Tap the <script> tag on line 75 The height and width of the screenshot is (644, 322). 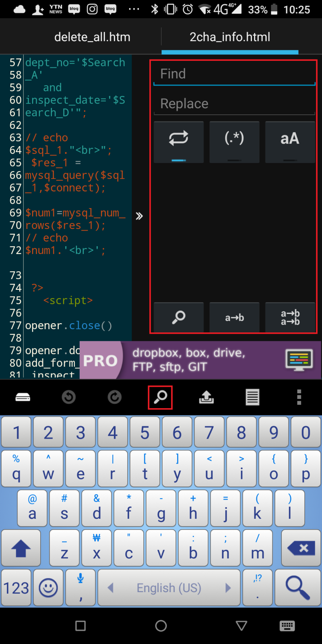pos(68,300)
